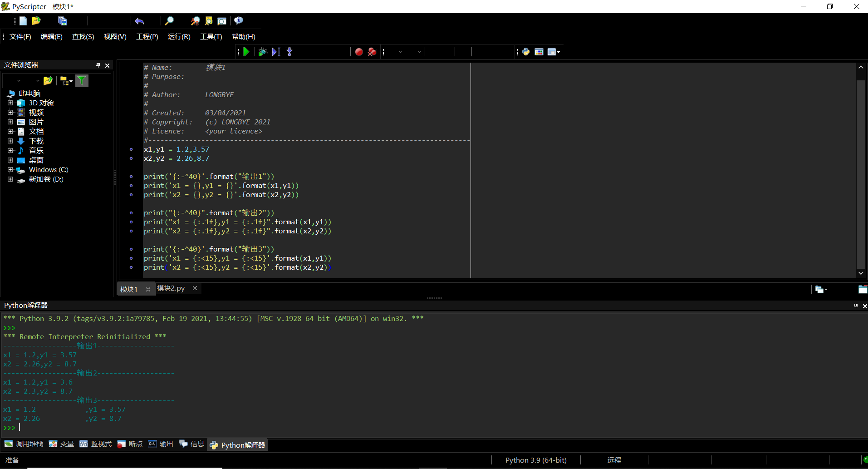Click the find and replace icon
The height and width of the screenshot is (469, 868).
[195, 21]
